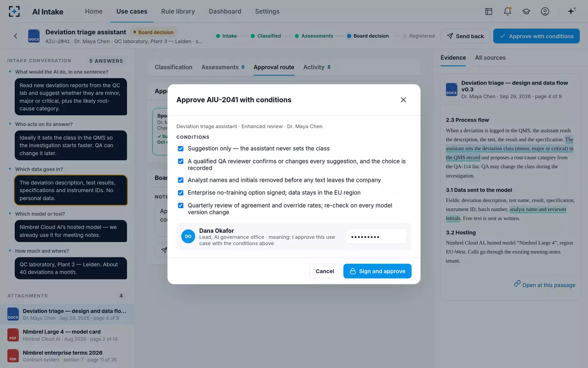Go back with the left chevron arrow
The width and height of the screenshot is (588, 368).
(16, 36)
